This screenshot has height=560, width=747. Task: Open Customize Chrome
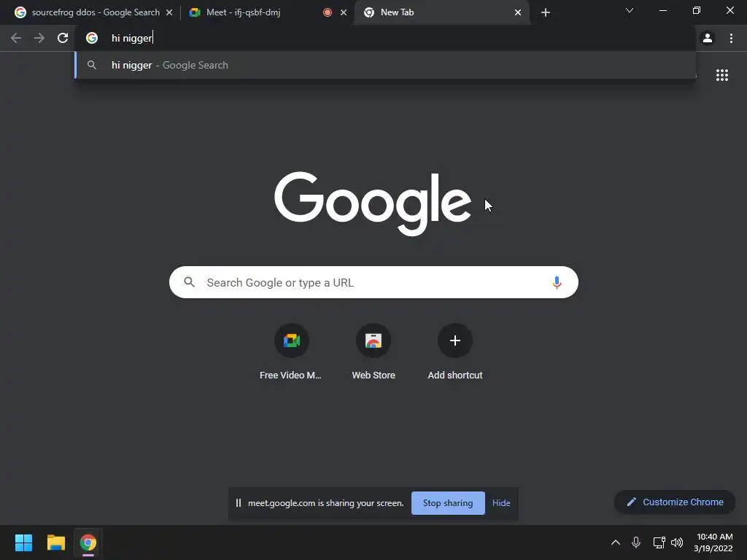click(x=675, y=502)
